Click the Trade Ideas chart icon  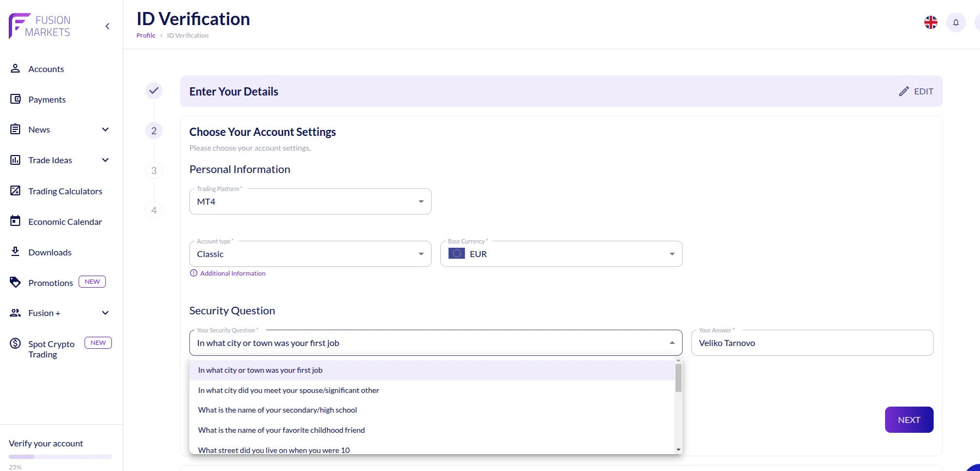[x=15, y=160]
